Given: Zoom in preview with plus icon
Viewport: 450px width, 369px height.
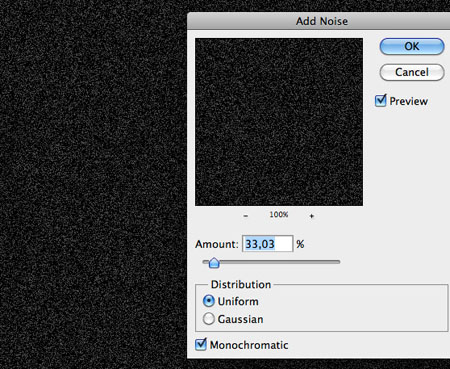Looking at the screenshot, I should (312, 216).
